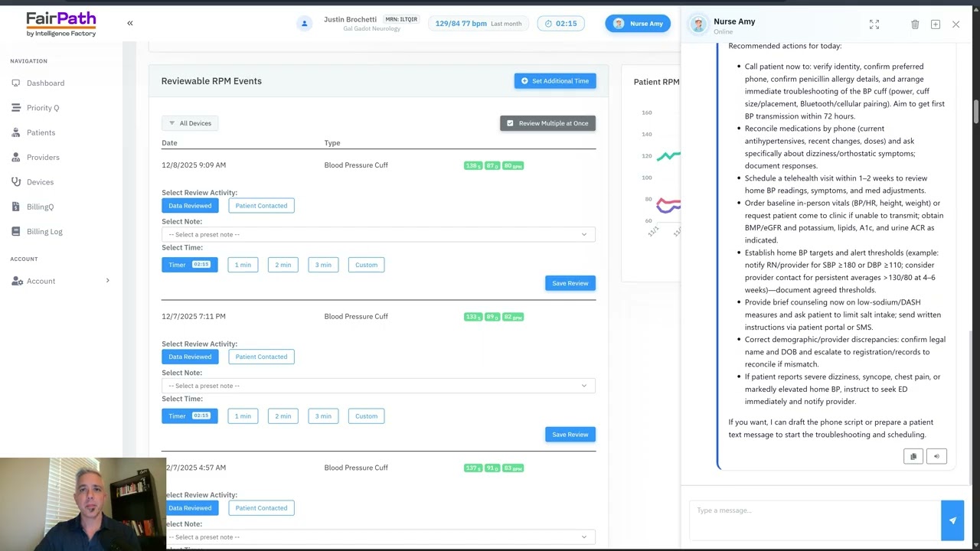Select Patient Contacted for the 12/7/2025 7:11 PM event

click(261, 357)
